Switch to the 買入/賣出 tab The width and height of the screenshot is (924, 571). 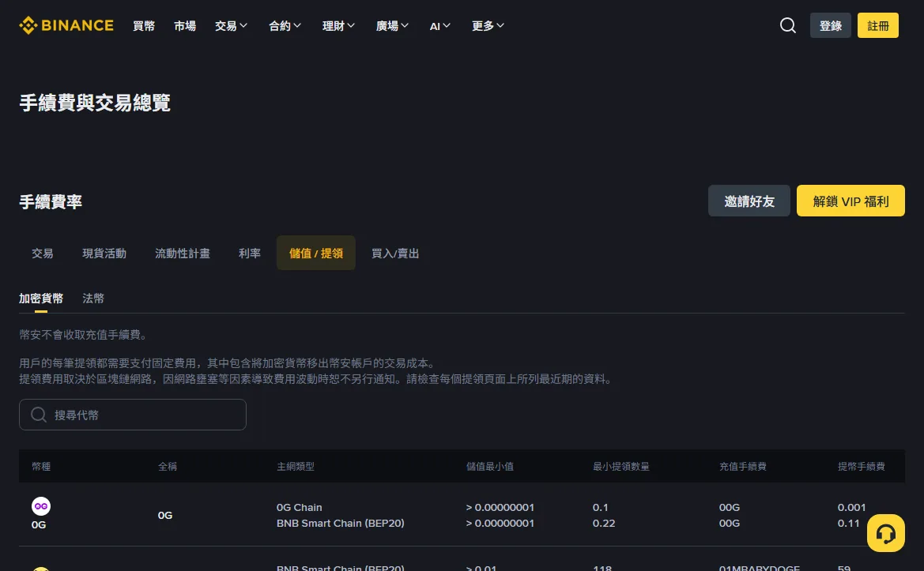(x=395, y=254)
